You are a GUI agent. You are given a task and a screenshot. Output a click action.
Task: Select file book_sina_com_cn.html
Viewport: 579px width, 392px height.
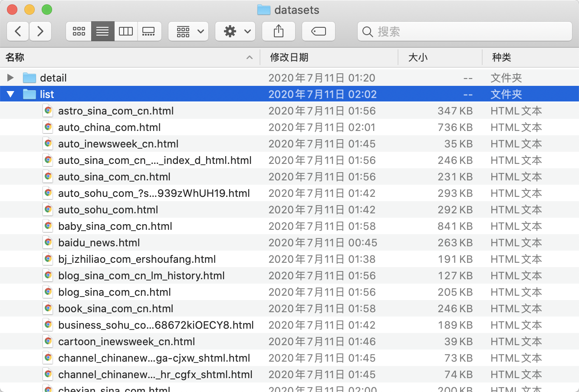(x=116, y=309)
